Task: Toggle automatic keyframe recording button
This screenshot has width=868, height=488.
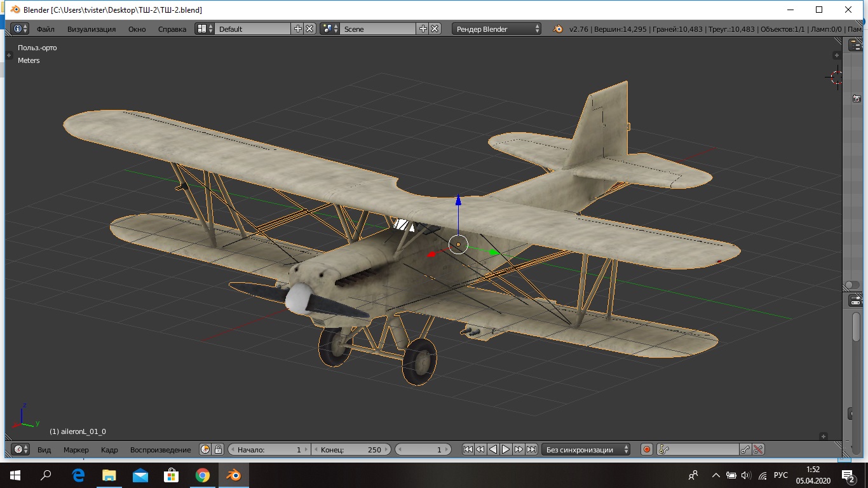Action: click(x=646, y=449)
